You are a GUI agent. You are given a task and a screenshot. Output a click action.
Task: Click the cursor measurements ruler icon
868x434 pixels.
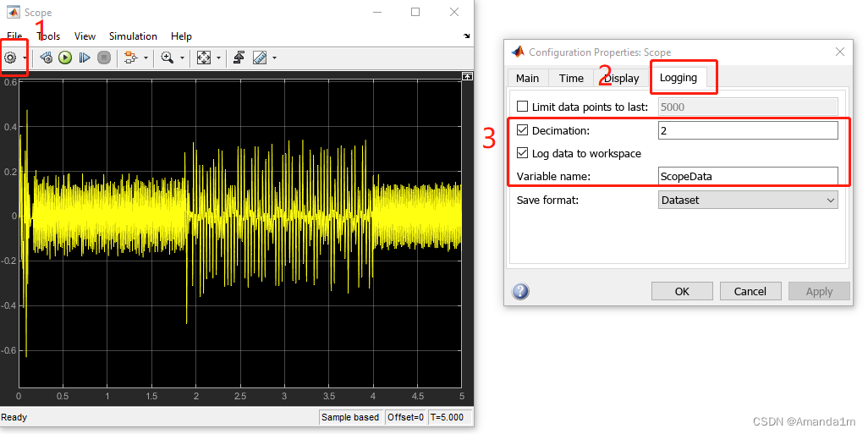point(259,58)
